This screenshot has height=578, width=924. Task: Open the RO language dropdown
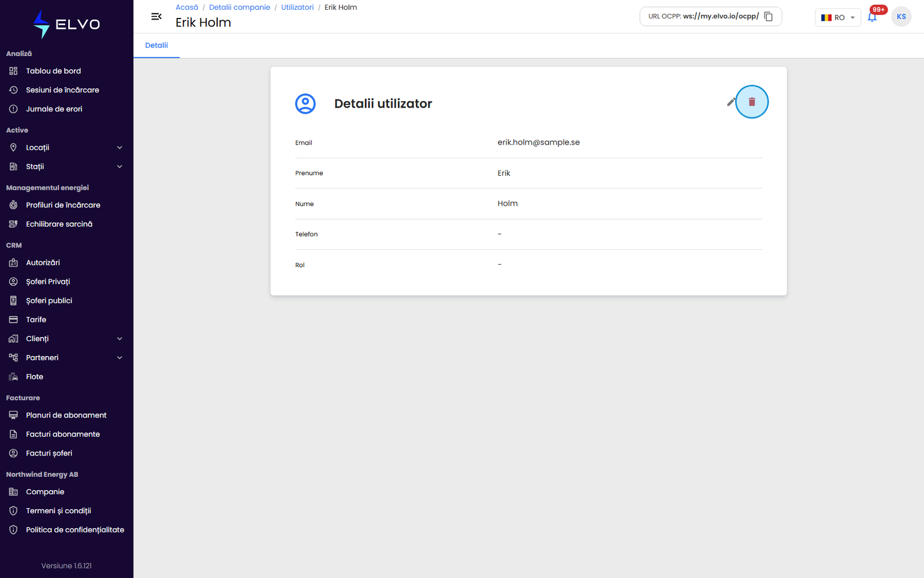click(838, 17)
